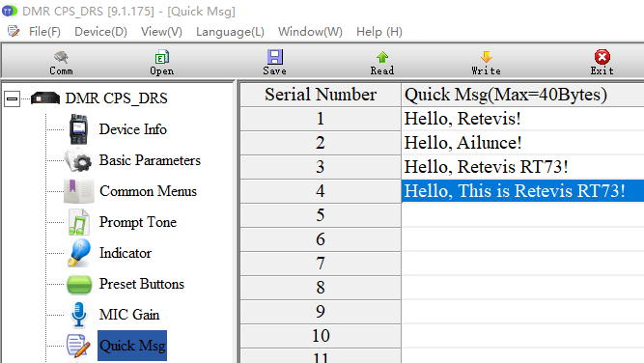Collapse the DMR CPS_DRS tree root
The height and width of the screenshot is (363, 644).
13,98
